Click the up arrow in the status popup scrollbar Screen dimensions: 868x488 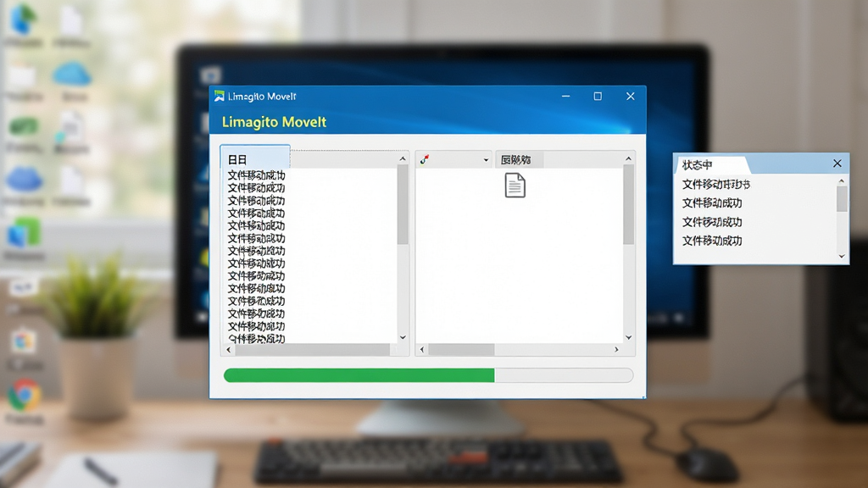842,181
